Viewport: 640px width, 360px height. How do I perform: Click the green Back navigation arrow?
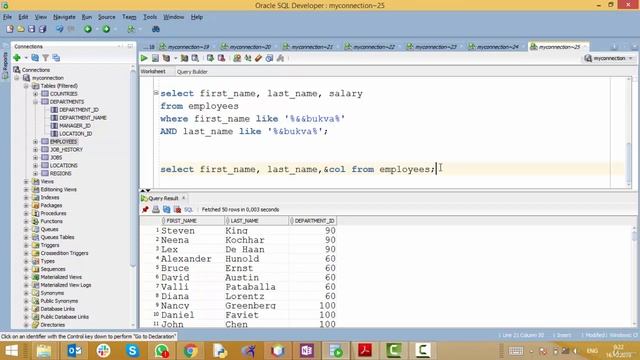88,29
